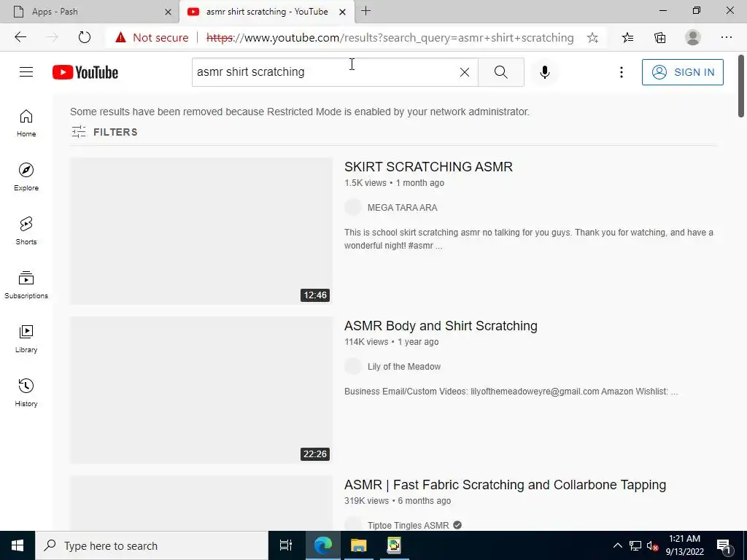The image size is (747, 560).
Task: Click the Windows taskbar search box
Action: (152, 545)
